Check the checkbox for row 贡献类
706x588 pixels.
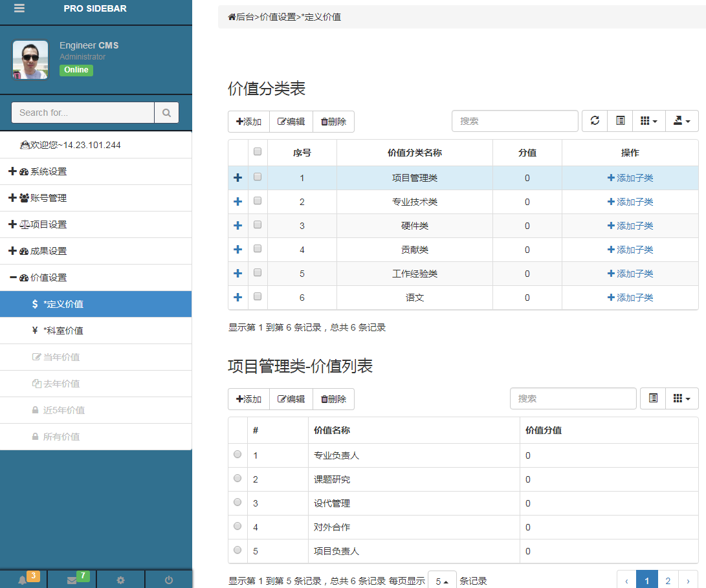pyautogui.click(x=258, y=248)
